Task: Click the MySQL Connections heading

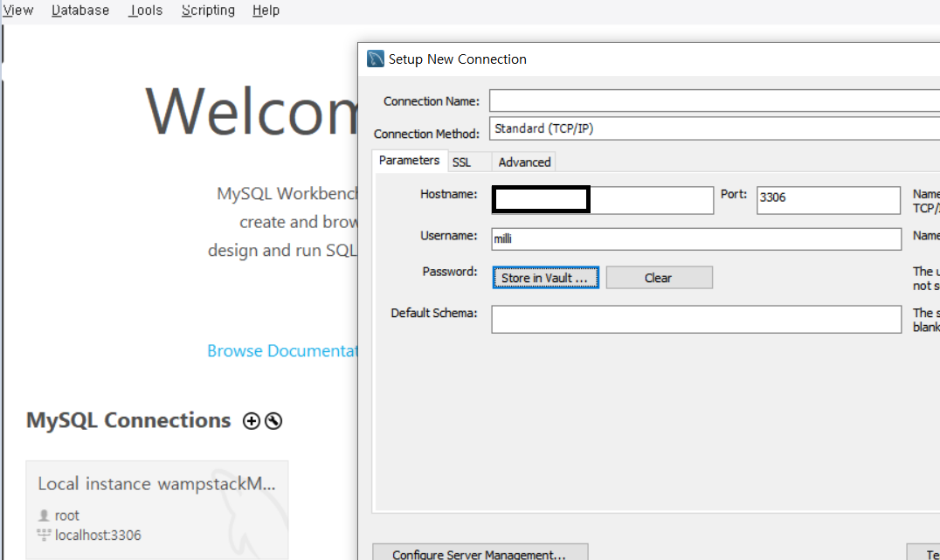Action: coord(128,420)
